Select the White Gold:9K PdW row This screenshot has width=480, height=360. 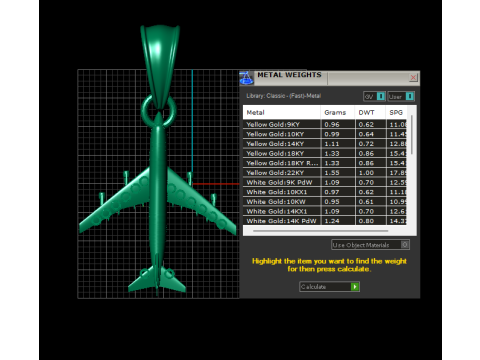coord(325,182)
